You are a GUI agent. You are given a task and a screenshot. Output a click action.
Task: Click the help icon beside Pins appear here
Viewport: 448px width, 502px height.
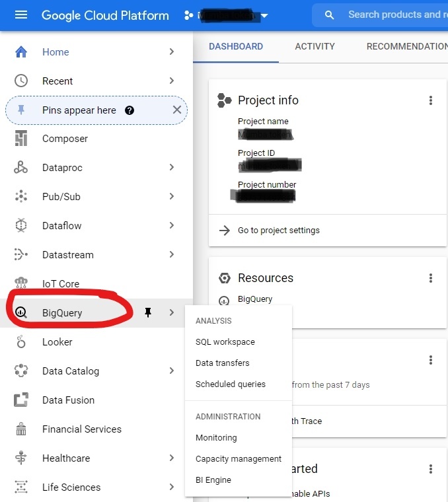point(130,110)
